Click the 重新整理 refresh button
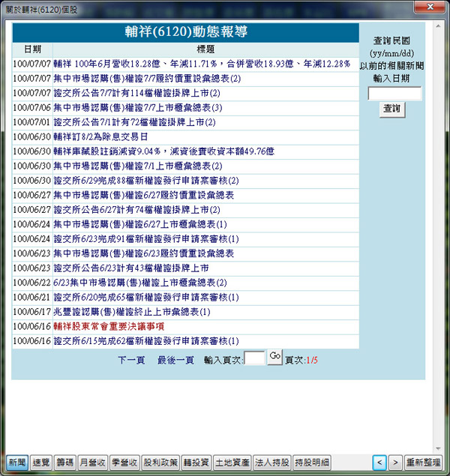The image size is (450, 476). pyautogui.click(x=424, y=463)
